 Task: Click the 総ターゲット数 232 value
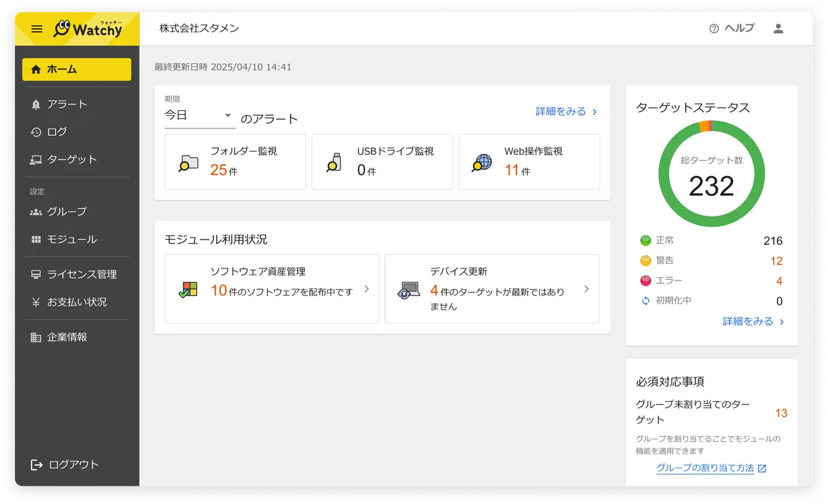click(712, 186)
